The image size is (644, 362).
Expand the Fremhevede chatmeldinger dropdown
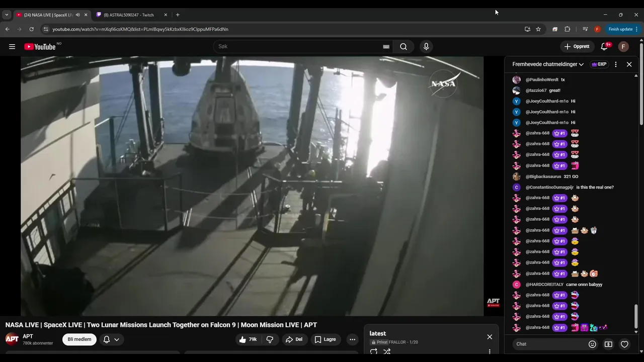click(x=548, y=64)
